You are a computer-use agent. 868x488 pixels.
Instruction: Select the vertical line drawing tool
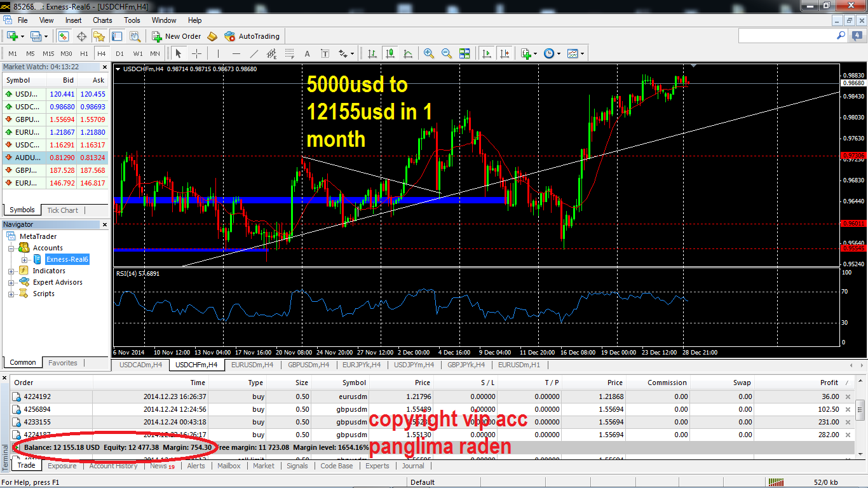point(219,53)
